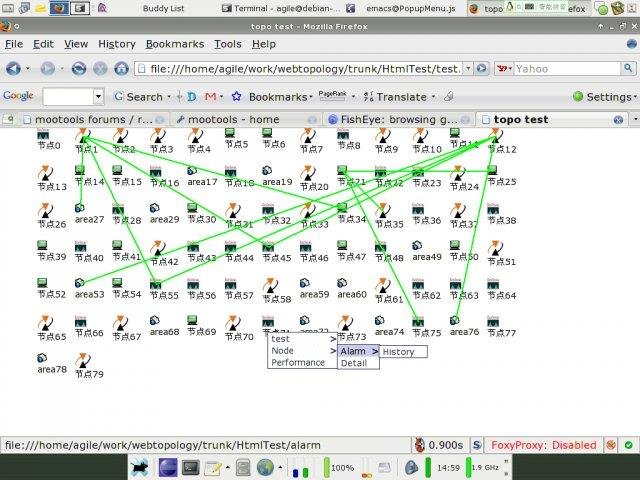Click the globe icon in bottom panel

(x=265, y=468)
